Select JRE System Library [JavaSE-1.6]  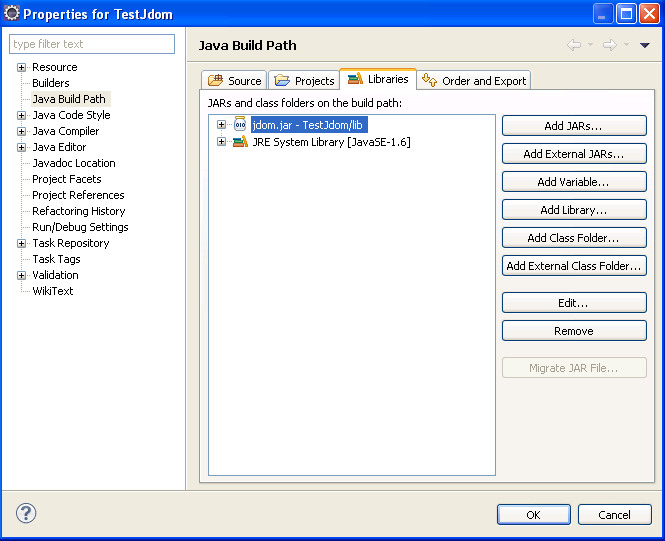point(331,142)
